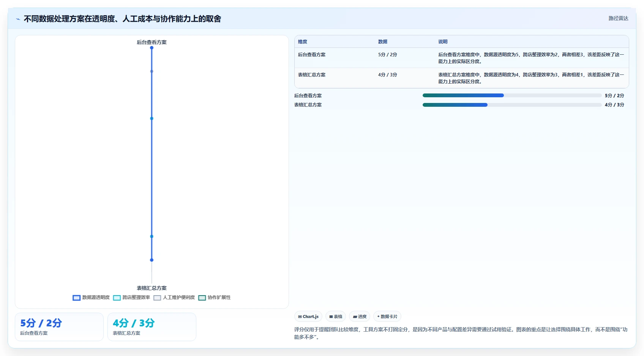Click the 数据卡片 chip

click(387, 316)
